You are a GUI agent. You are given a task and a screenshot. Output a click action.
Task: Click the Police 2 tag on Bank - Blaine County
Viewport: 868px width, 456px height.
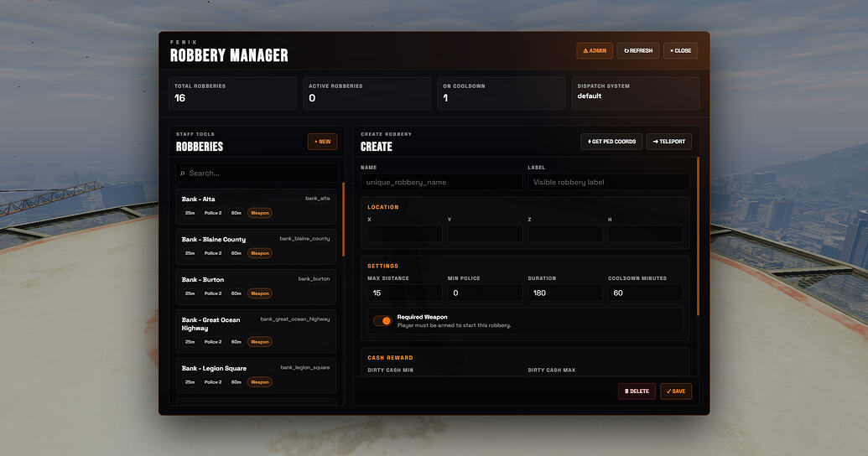tap(212, 253)
